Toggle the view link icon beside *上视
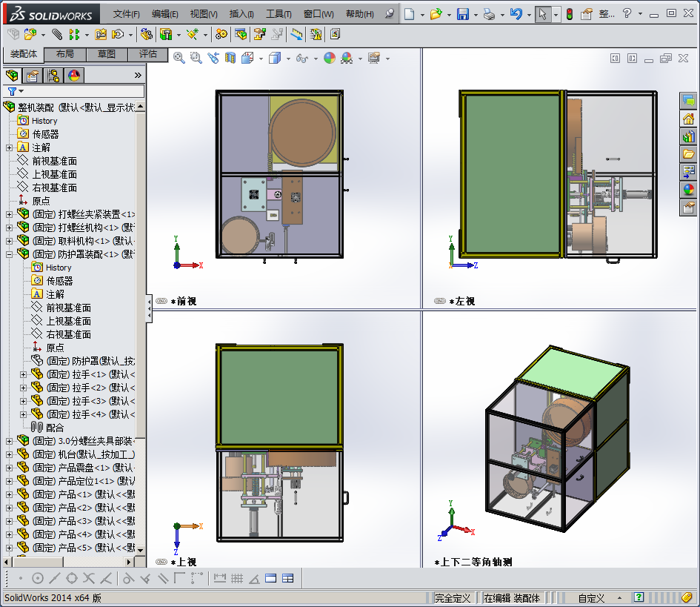Screen dimensions: 700x607 click(161, 562)
